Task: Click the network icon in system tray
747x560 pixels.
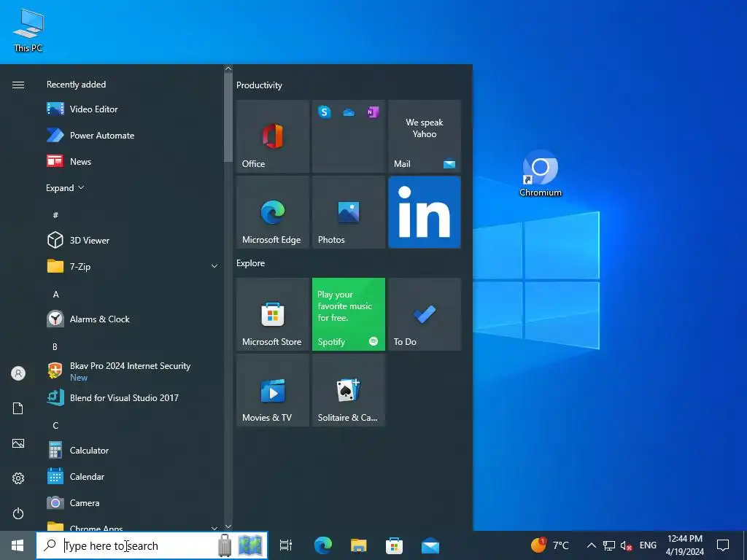Action: [609, 545]
